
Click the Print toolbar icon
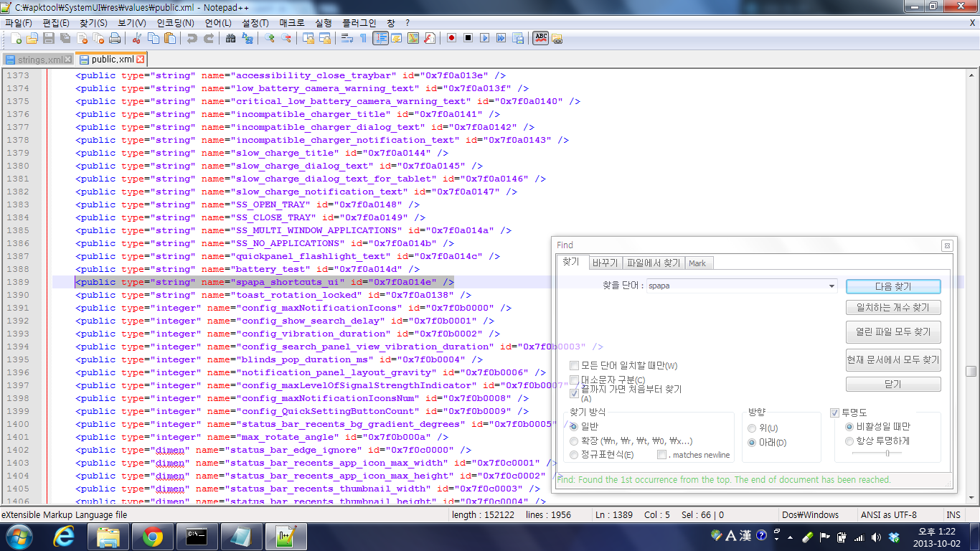tap(115, 38)
